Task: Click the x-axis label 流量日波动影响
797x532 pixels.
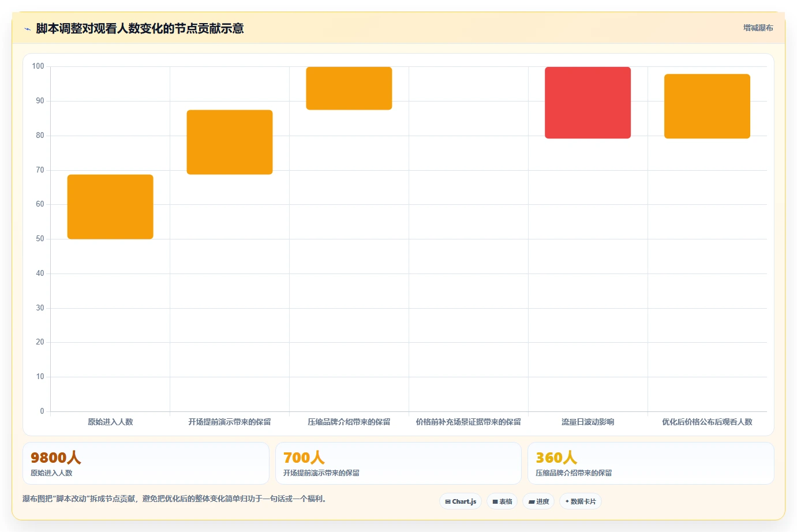Action: pos(588,422)
